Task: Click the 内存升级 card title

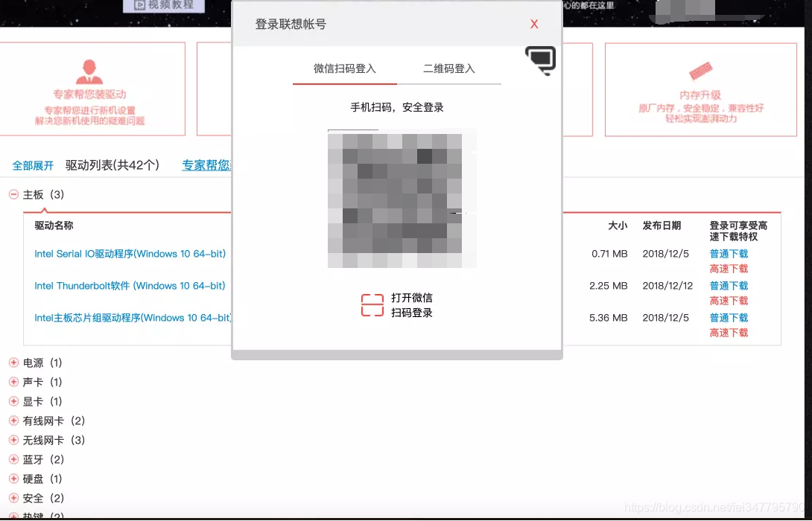Action: (700, 95)
